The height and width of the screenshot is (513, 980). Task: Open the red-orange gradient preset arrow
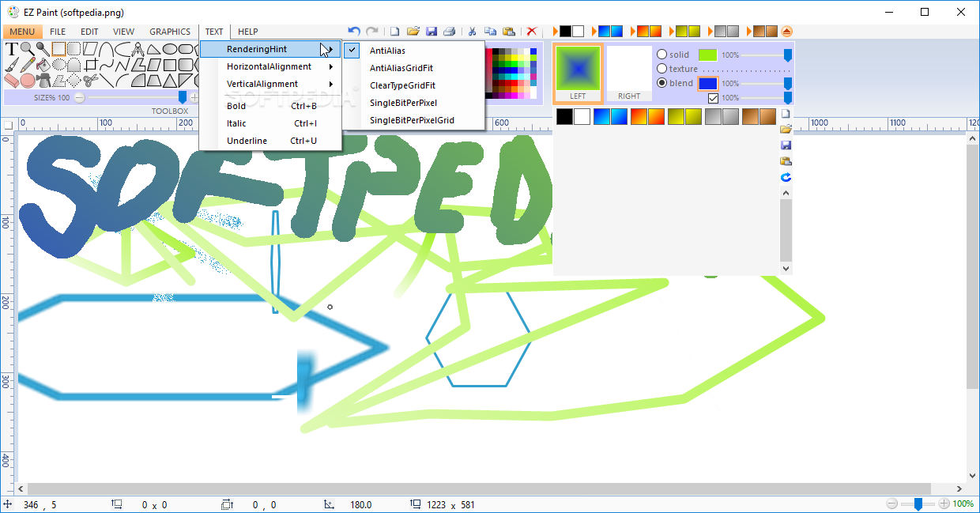tap(632, 31)
